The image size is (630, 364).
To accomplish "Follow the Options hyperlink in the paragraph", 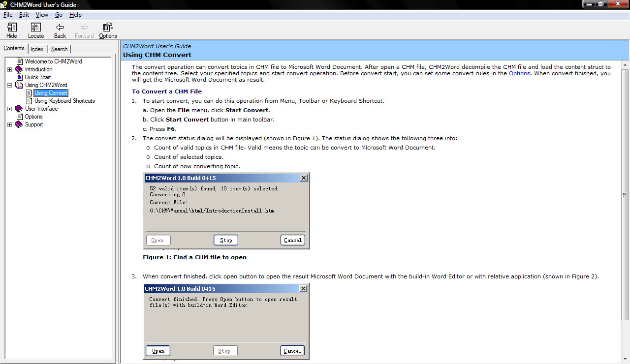I will coord(519,73).
